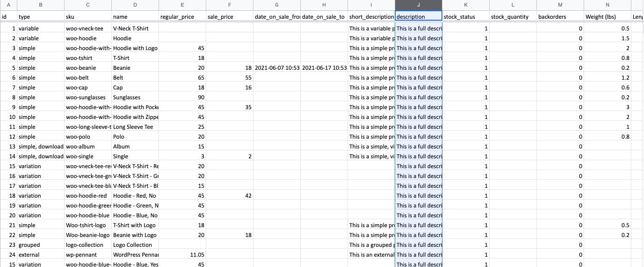
Task: Select the column J header
Action: [419, 5]
